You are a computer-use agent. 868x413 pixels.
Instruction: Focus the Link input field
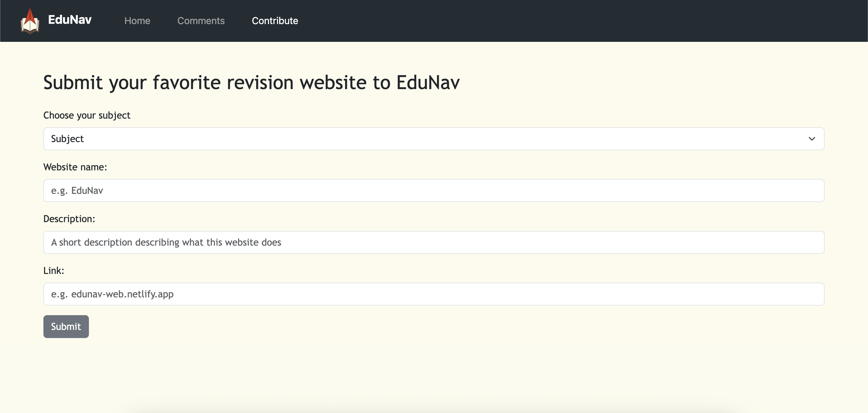433,294
